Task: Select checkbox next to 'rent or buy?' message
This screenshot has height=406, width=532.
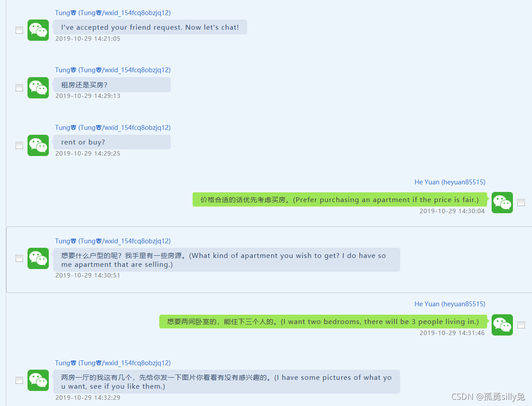Action: point(20,145)
